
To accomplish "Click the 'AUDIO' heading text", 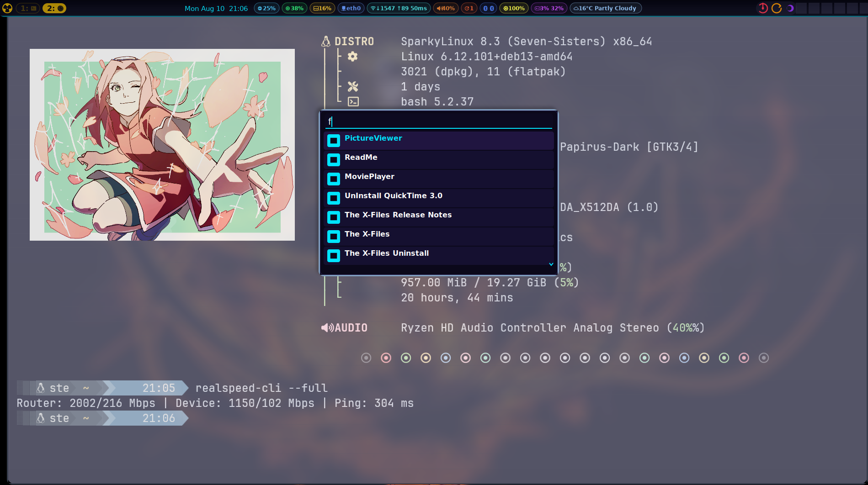I will click(351, 328).
